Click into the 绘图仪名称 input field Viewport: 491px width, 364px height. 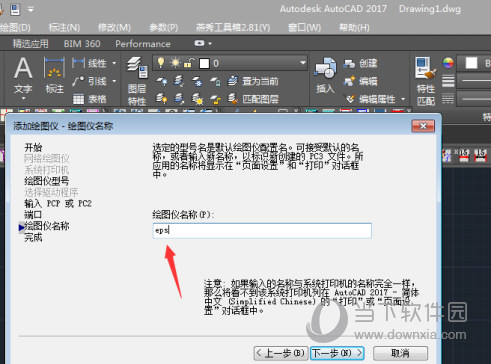tap(262, 230)
